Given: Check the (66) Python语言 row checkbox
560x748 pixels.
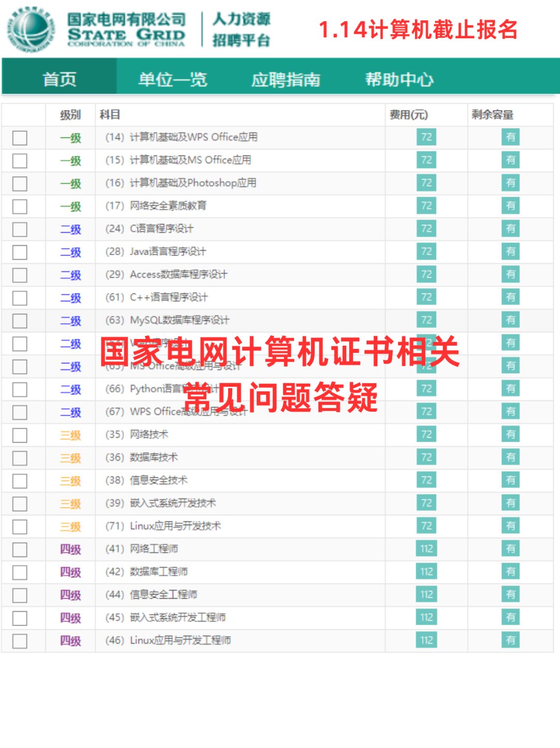Looking at the screenshot, I should tap(20, 389).
